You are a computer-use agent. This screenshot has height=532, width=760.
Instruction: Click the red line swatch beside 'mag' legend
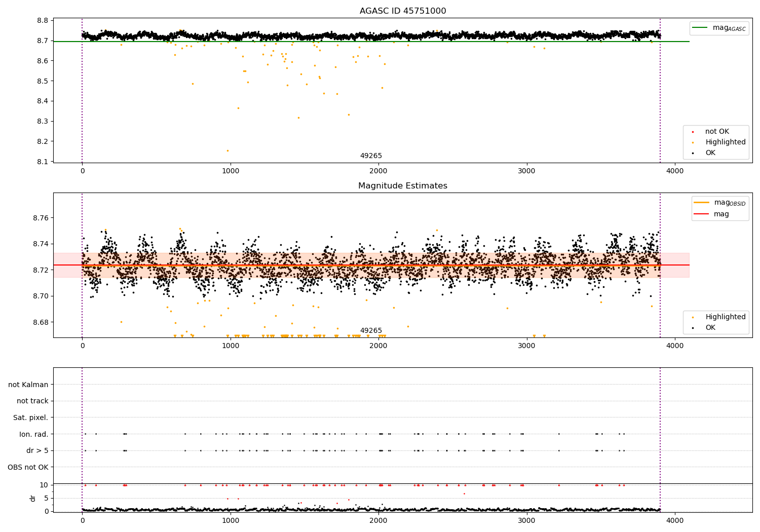pyautogui.click(x=702, y=214)
